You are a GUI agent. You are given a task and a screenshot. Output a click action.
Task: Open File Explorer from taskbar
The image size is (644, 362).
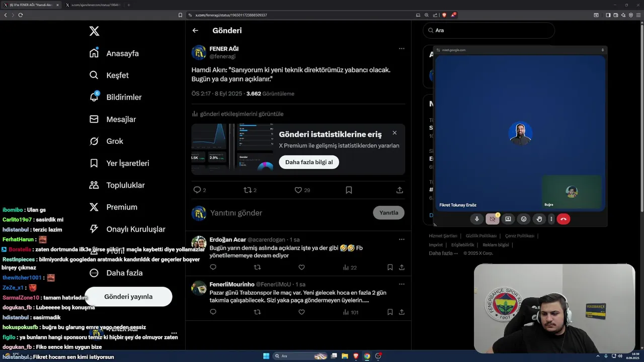click(345, 356)
